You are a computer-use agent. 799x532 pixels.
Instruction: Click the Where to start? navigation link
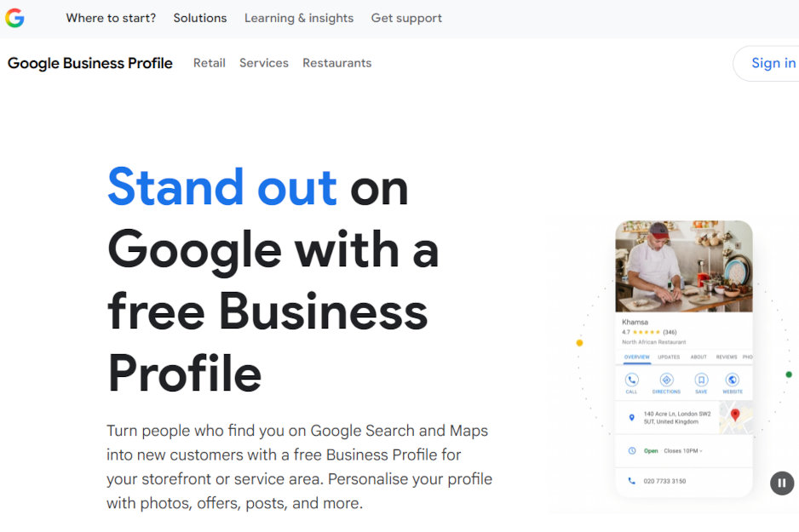click(111, 18)
